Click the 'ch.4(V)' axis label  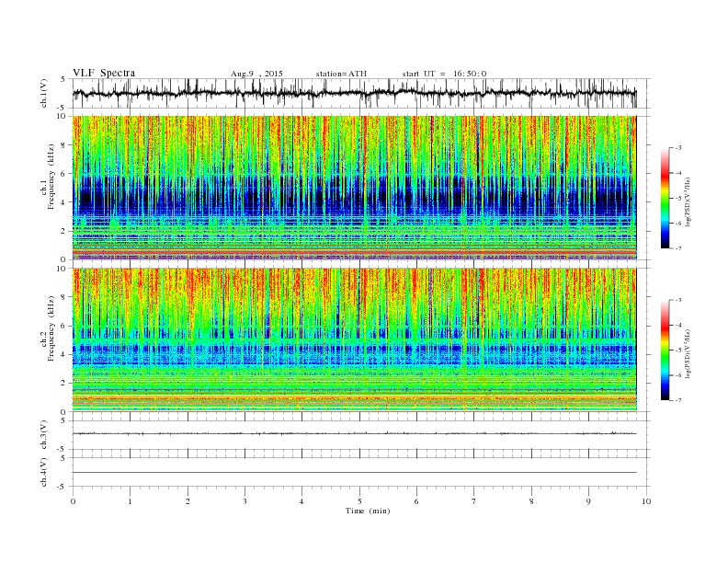tap(44, 472)
